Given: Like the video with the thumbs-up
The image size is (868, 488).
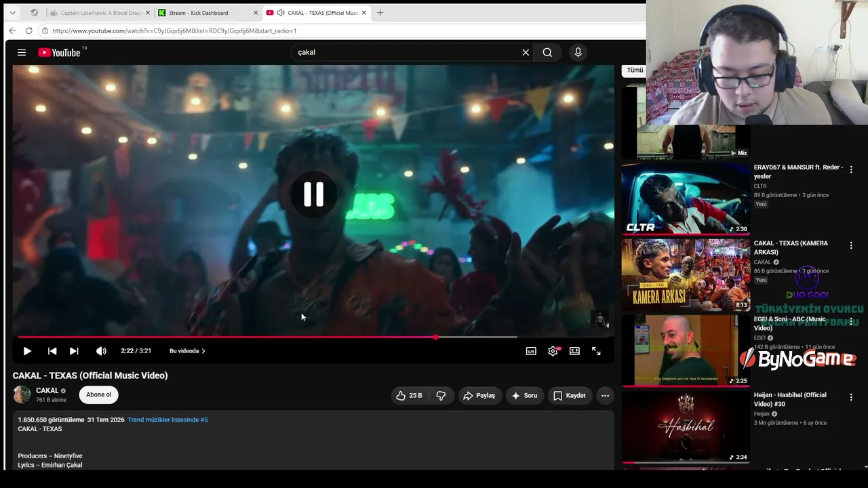Looking at the screenshot, I should click(409, 395).
